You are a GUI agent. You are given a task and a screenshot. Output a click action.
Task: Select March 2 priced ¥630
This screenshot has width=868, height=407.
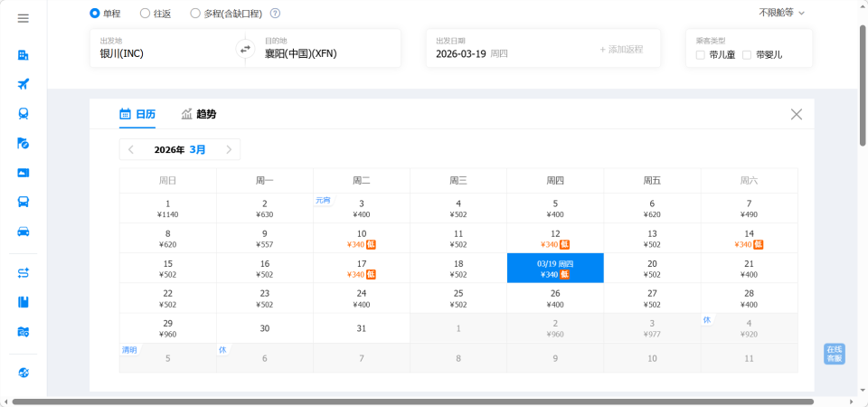[265, 208]
